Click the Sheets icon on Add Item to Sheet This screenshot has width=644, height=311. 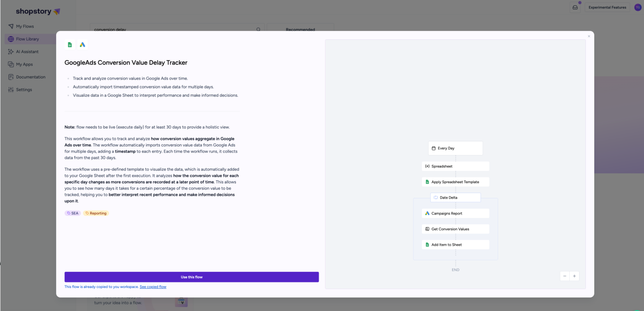click(x=427, y=245)
